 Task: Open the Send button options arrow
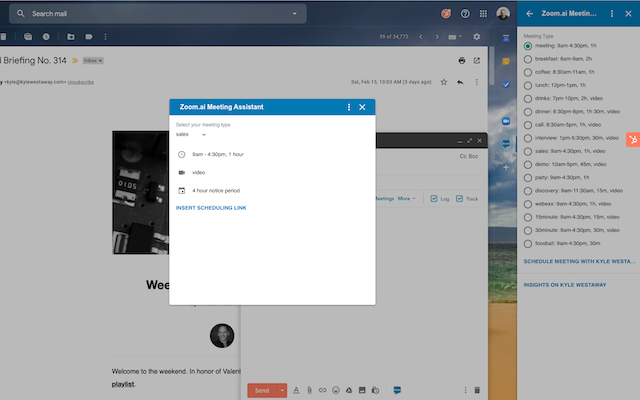282,389
